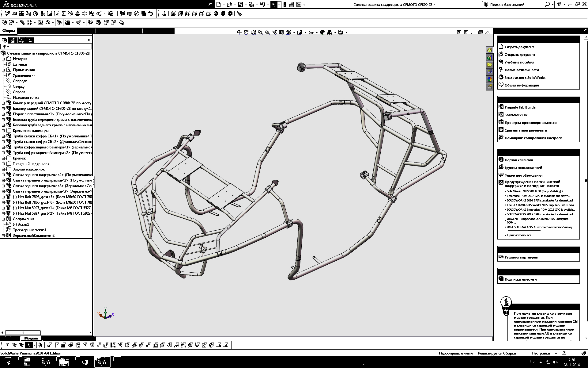Click the Zoom to Fit magnifier icon
Viewport: 588px width, 368px height.
coord(260,32)
